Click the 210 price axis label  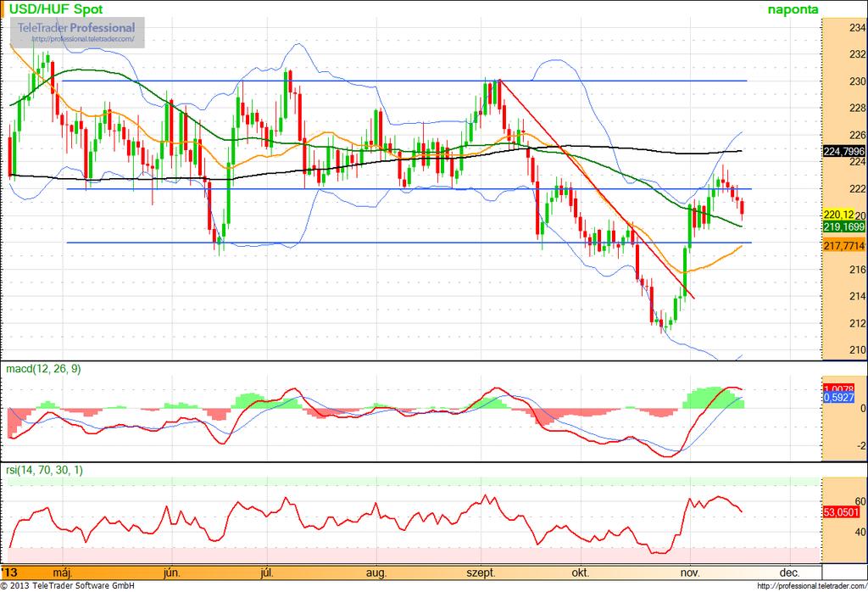858,350
